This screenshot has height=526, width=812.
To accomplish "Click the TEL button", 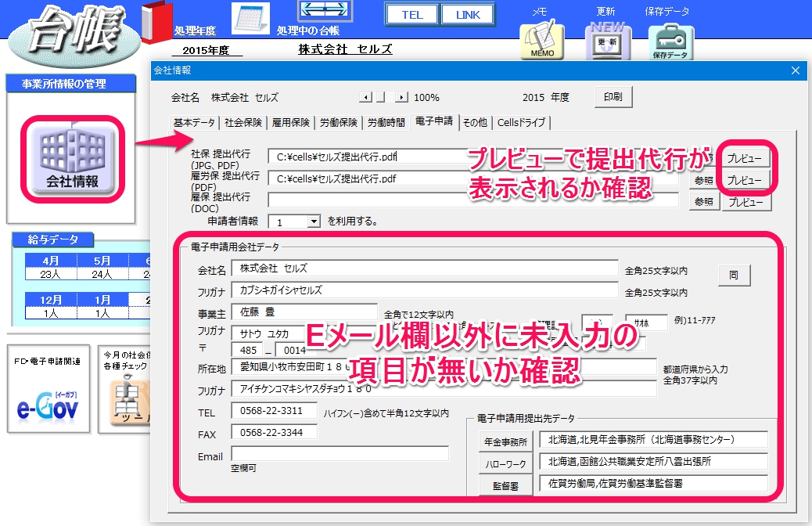I will coord(412,15).
